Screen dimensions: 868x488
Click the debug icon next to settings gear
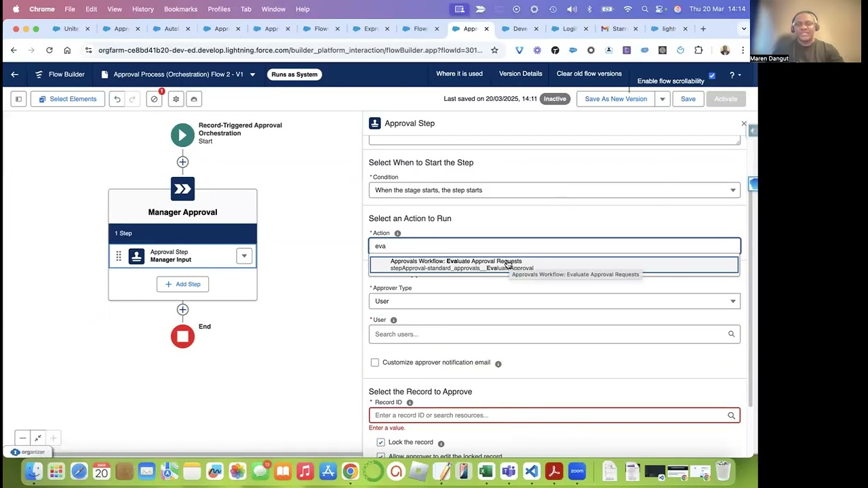tap(194, 99)
